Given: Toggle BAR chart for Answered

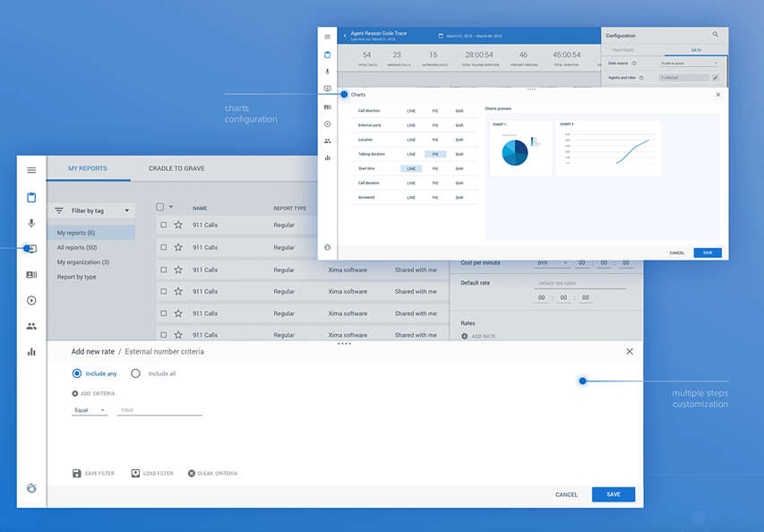Looking at the screenshot, I should (x=459, y=197).
